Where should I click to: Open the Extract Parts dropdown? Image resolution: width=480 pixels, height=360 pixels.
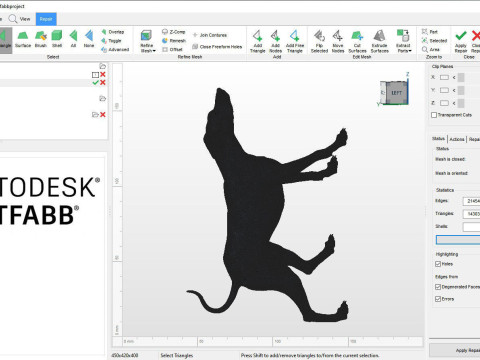tap(403, 41)
